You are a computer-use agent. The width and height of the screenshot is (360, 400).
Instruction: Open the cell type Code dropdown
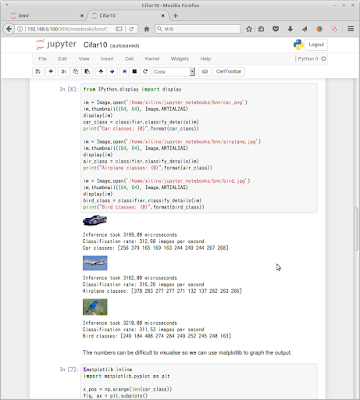[173, 72]
